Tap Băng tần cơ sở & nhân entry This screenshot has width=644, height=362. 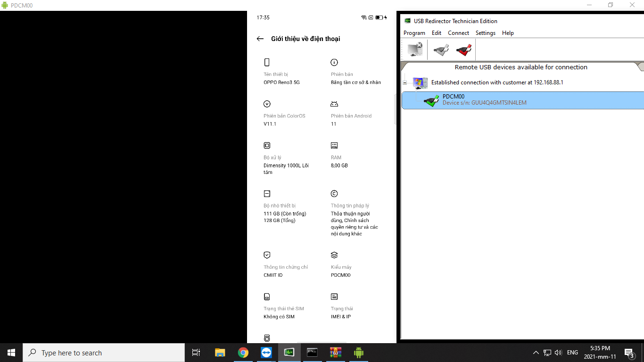click(x=356, y=82)
